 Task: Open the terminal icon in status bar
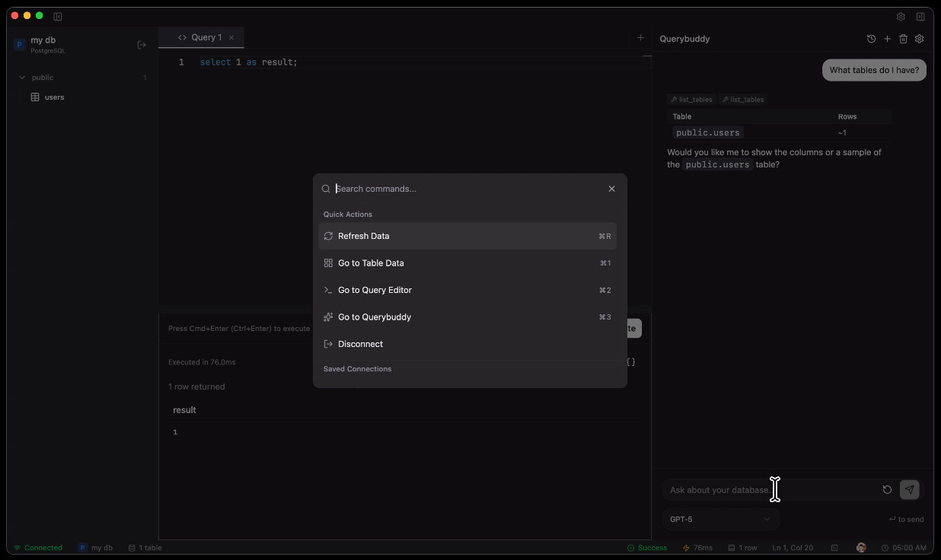(834, 548)
